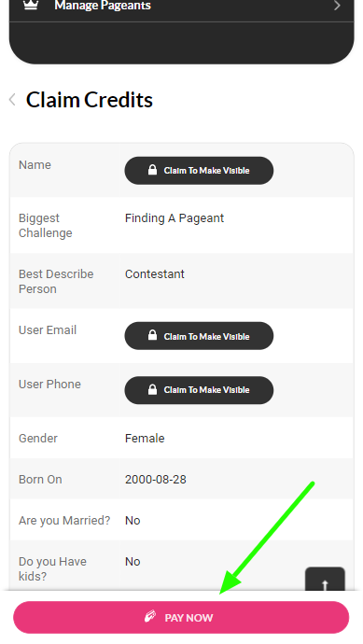Click the payment icon inside PAY NOW
This screenshot has width=363, height=644.
150,617
